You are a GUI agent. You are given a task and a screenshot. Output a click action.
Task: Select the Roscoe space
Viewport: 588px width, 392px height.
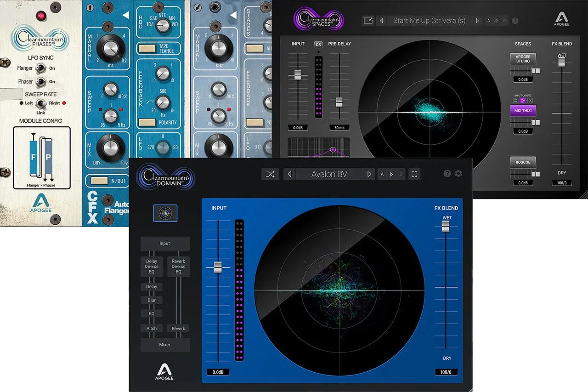point(523,162)
